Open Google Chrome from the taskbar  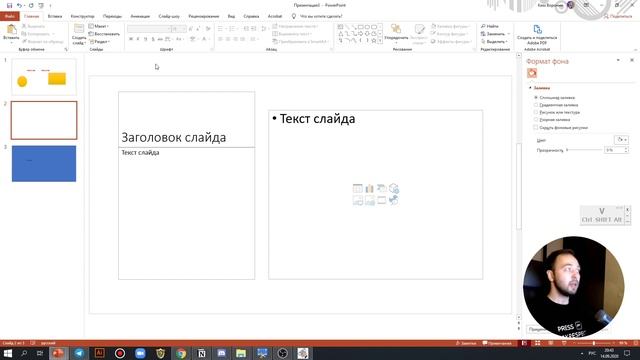181,353
